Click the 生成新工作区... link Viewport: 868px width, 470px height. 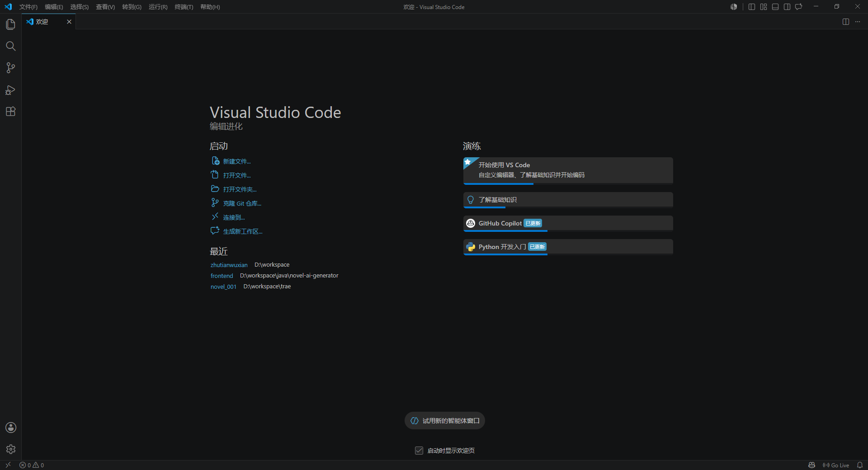(x=243, y=231)
